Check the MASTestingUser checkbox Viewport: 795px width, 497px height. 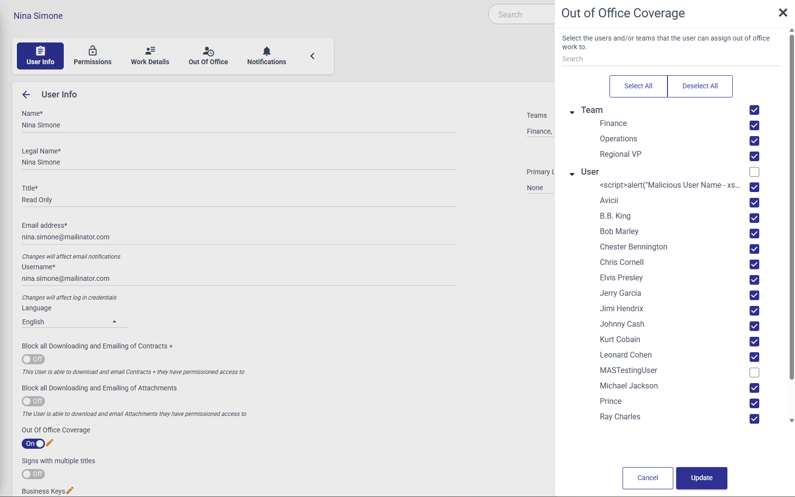(754, 372)
